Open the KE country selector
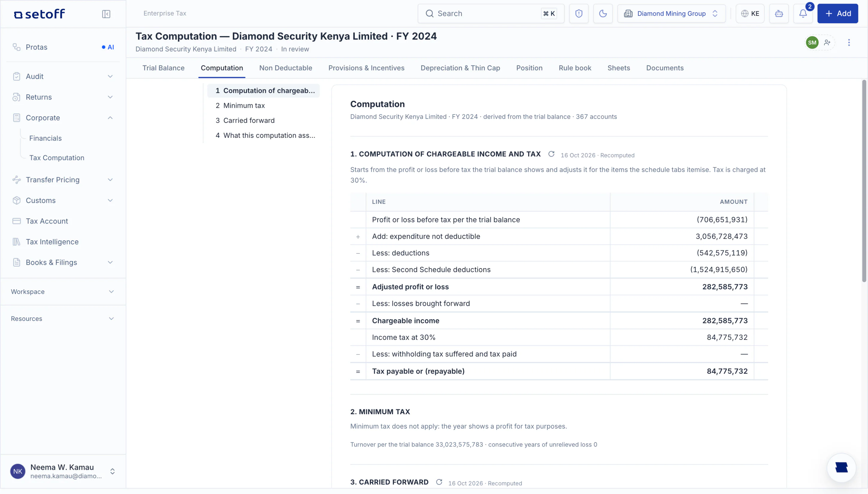 pyautogui.click(x=750, y=13)
